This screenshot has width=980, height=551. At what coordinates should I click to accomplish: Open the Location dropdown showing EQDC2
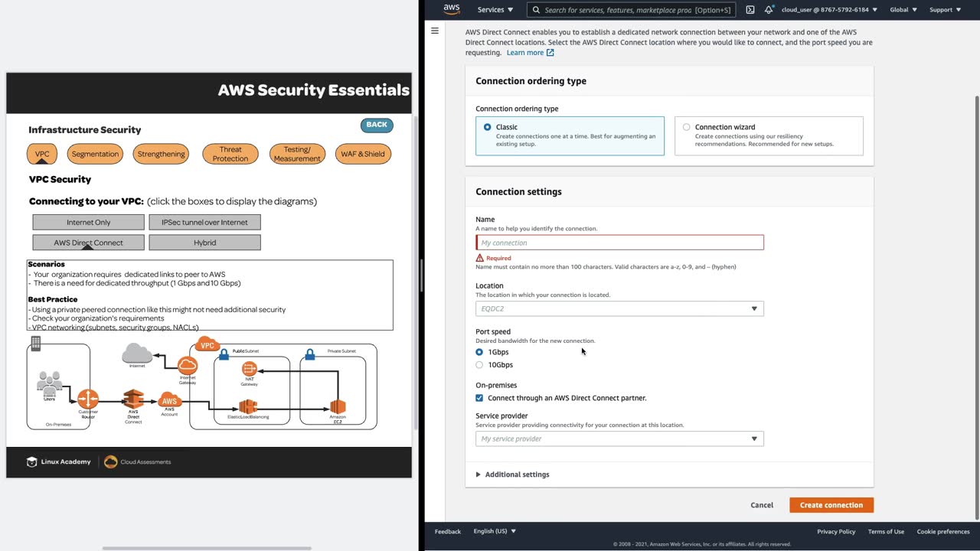pyautogui.click(x=619, y=308)
